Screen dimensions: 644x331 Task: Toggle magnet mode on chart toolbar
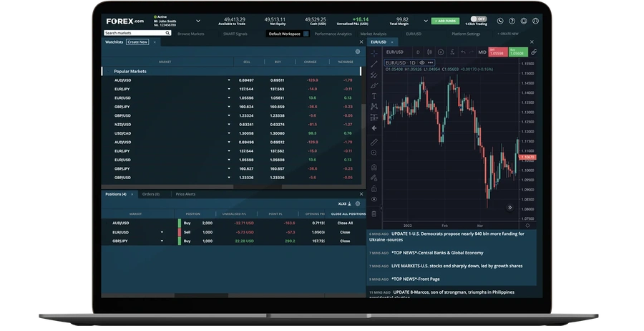click(374, 168)
